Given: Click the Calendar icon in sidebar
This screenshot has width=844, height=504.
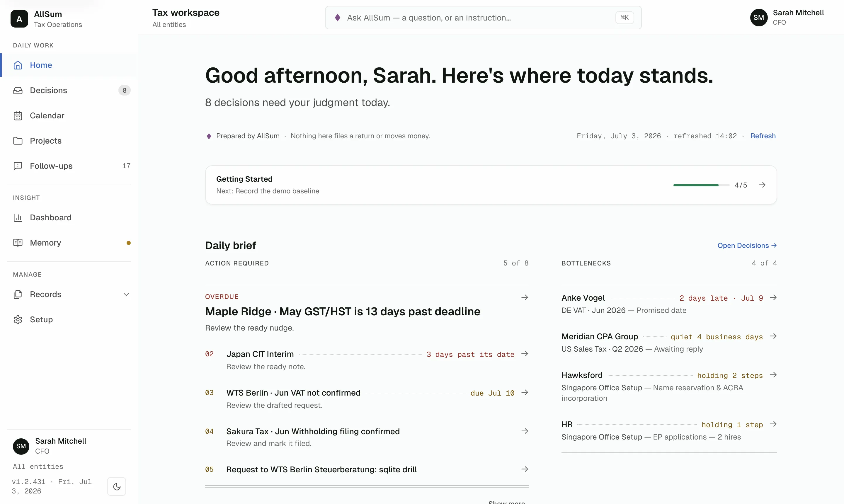Looking at the screenshot, I should (18, 115).
